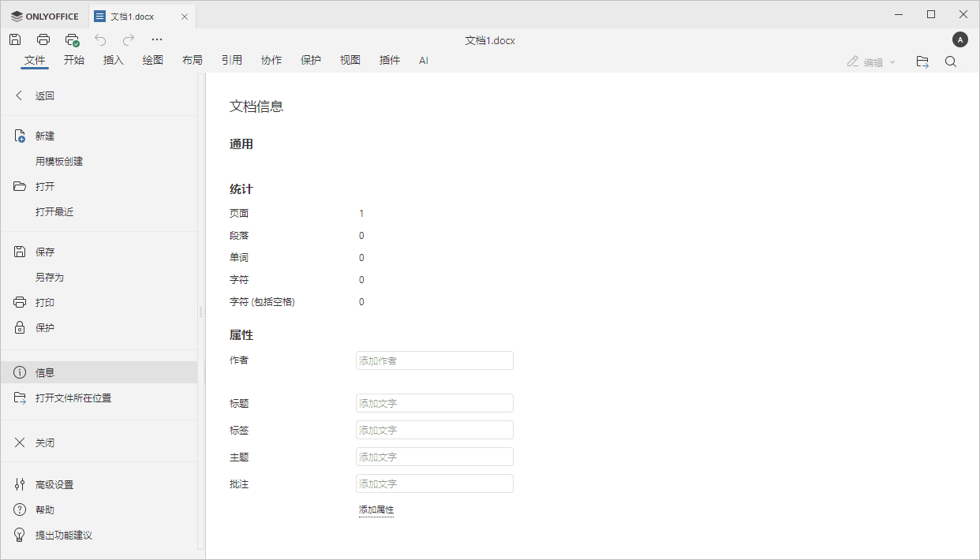This screenshot has width=980, height=560.
Task: Click the search magnifier icon
Action: 951,61
